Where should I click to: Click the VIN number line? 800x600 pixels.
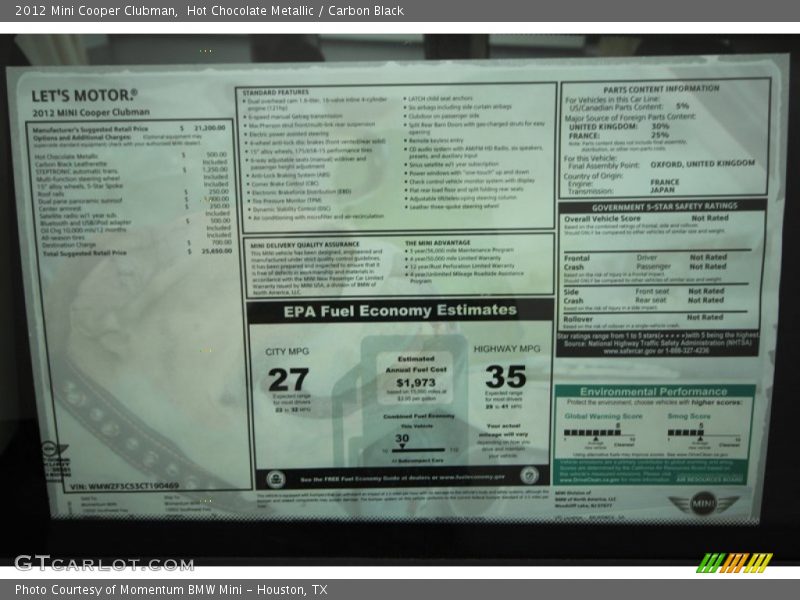click(125, 486)
